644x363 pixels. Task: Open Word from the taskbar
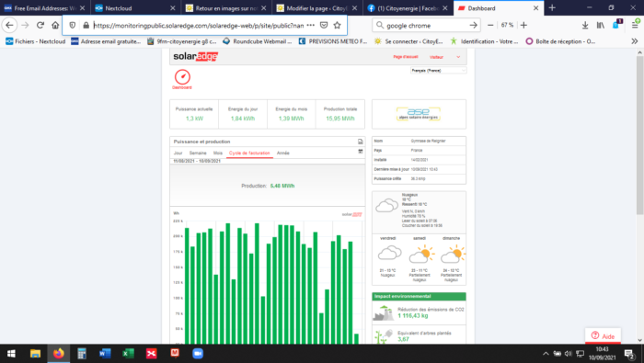point(105,354)
